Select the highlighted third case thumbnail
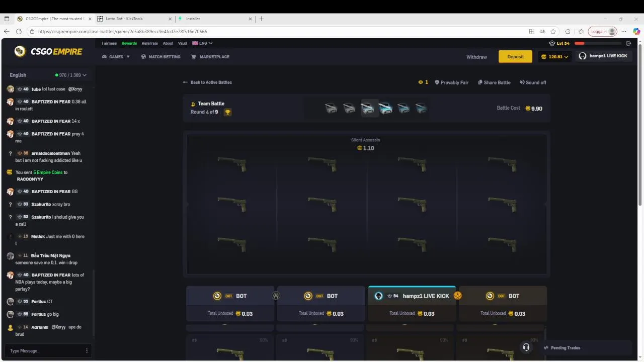The width and height of the screenshot is (644, 362). point(368,108)
